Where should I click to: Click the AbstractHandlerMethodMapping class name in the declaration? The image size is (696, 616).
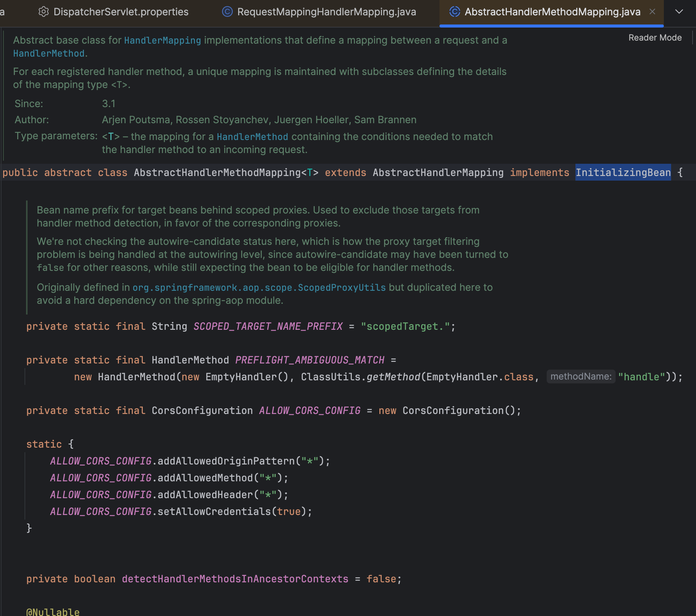click(217, 173)
